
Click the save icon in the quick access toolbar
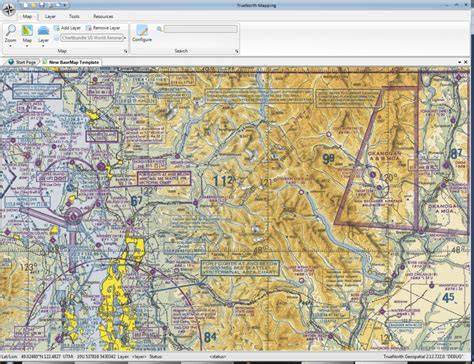coord(42,5)
